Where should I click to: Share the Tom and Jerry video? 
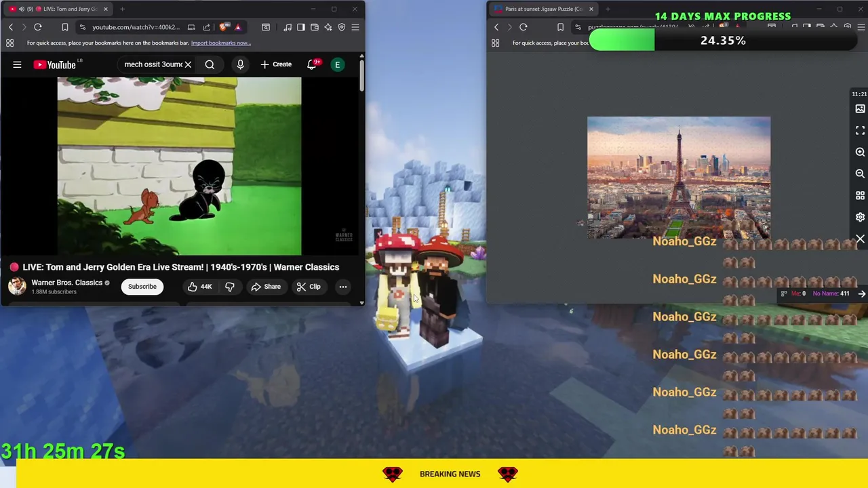pyautogui.click(x=266, y=287)
